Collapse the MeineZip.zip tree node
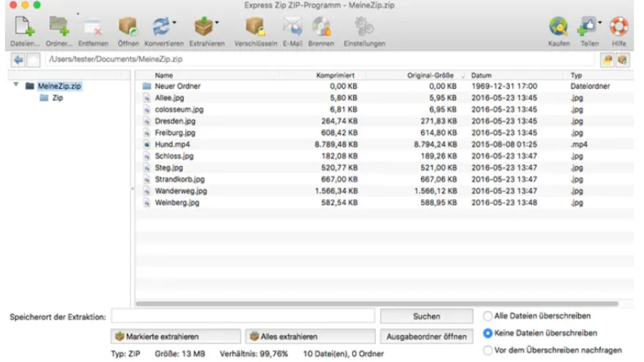 click(16, 85)
